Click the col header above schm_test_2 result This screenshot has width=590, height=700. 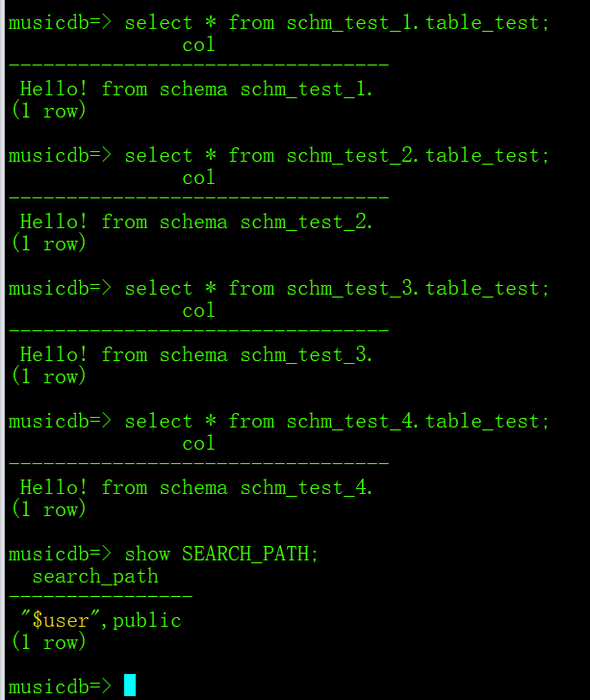(x=198, y=178)
